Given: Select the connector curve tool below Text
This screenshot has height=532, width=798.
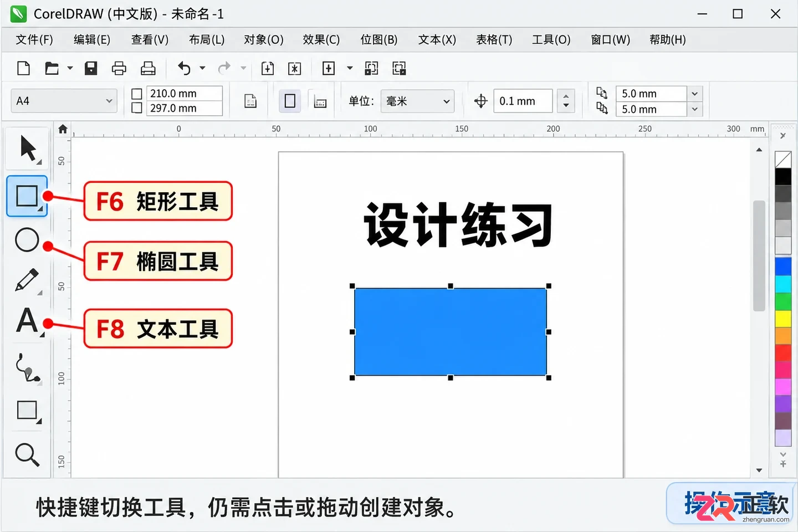Looking at the screenshot, I should pyautogui.click(x=27, y=367).
